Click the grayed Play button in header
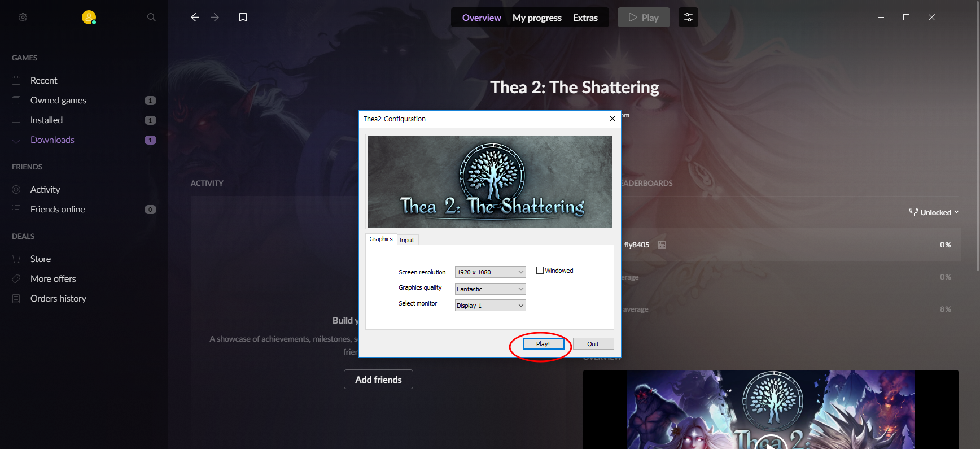 click(644, 18)
